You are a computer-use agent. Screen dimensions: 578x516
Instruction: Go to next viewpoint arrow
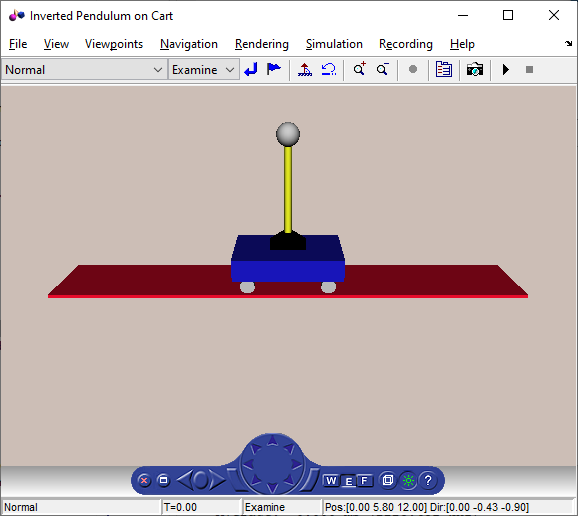point(217,480)
